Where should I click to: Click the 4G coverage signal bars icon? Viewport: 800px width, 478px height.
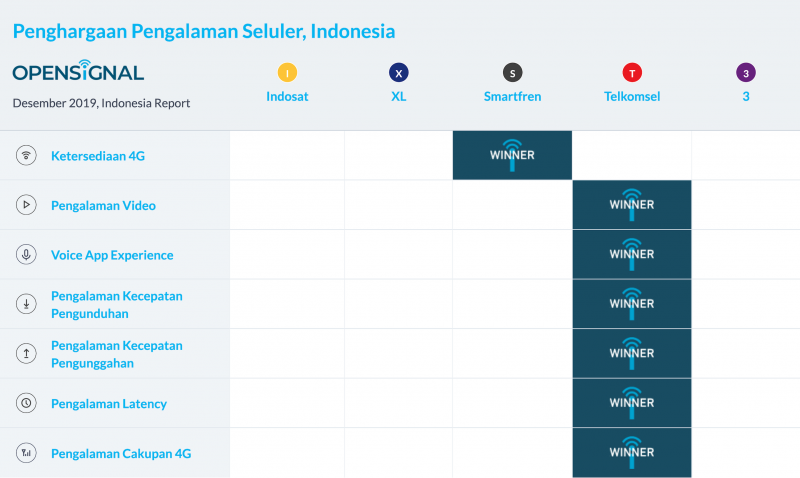coord(26,452)
